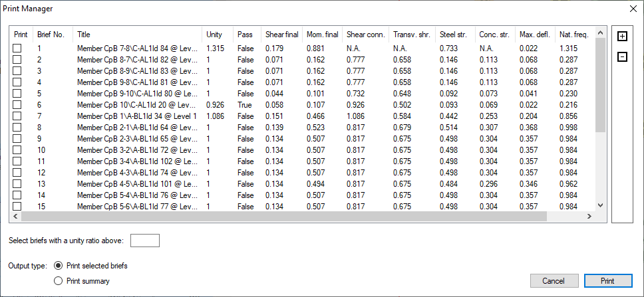Choose the Print summary radio button
The image size is (644, 297).
coord(58,281)
